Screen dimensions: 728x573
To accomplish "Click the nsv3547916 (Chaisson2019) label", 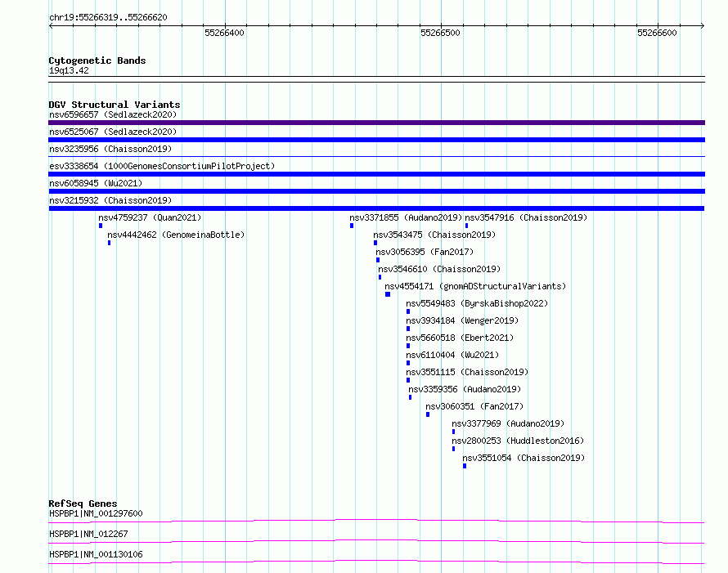I will pyautogui.click(x=526, y=217).
